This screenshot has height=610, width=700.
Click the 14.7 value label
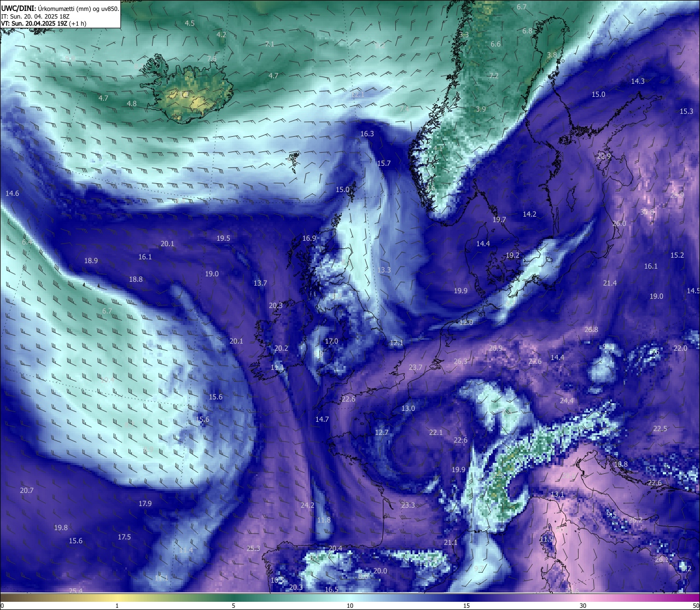point(322,419)
